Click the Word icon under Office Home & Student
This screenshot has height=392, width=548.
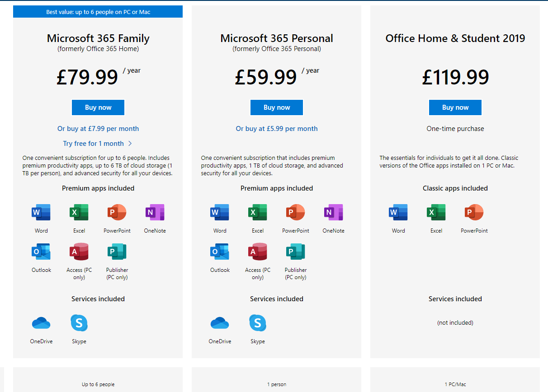(398, 212)
